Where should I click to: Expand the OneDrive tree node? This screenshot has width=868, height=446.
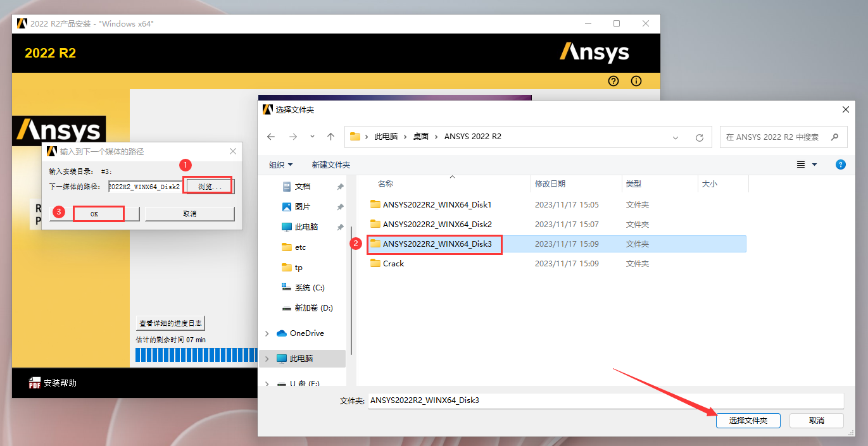point(266,333)
